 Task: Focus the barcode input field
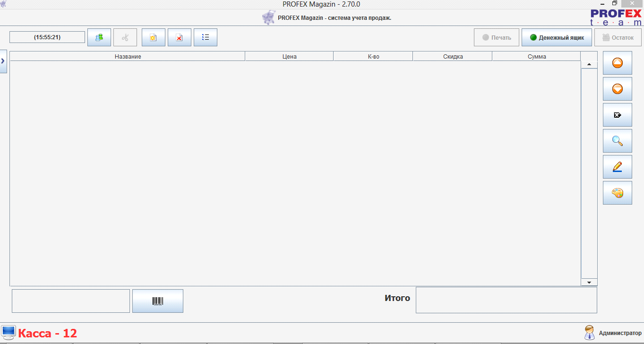tap(71, 301)
